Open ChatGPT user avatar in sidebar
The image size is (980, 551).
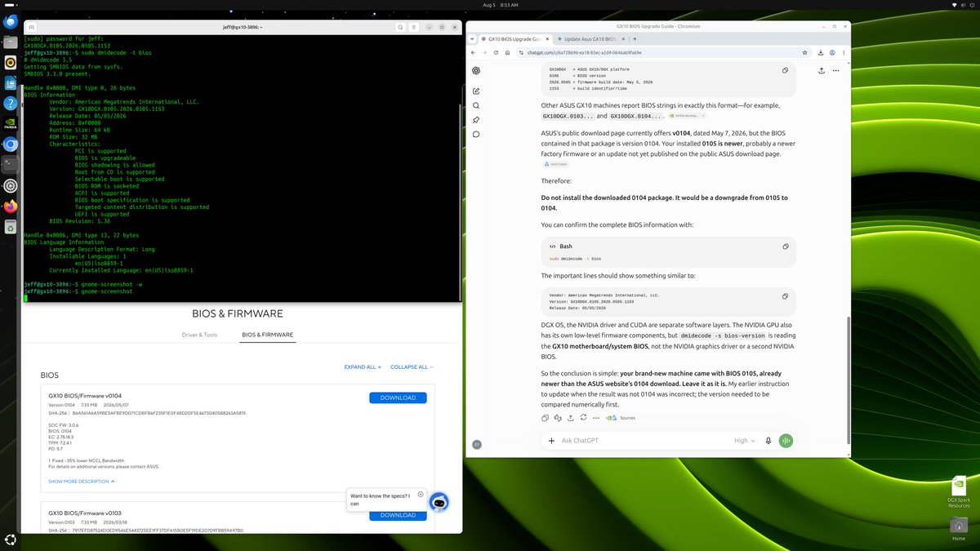[476, 444]
